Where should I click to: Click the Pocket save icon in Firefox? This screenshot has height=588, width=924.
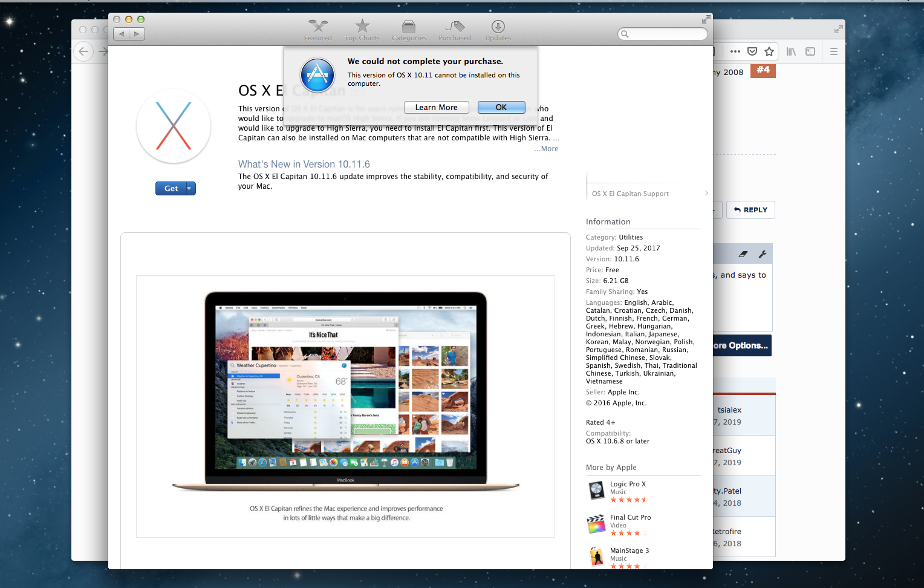click(752, 51)
